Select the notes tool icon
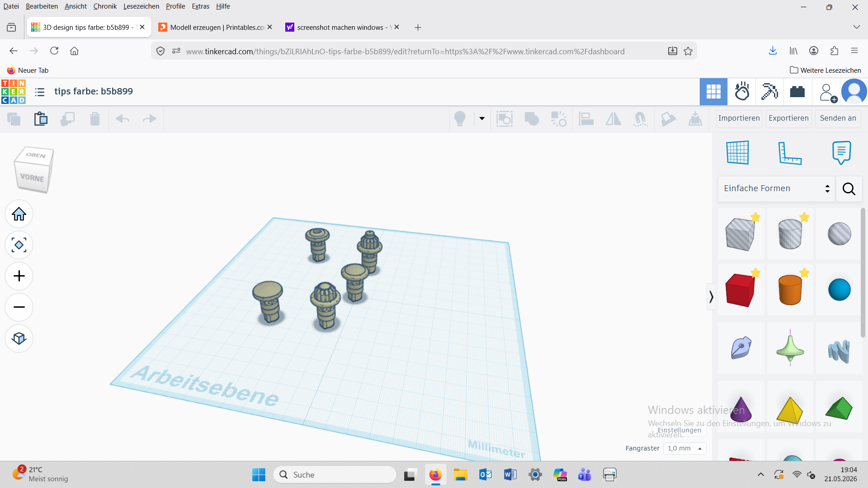Viewport: 868px width, 488px height. coord(841,153)
